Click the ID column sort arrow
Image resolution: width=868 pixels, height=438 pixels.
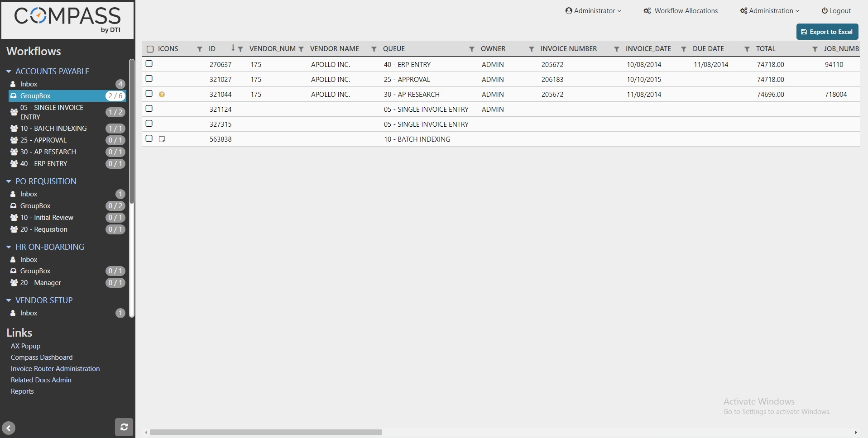(x=233, y=48)
